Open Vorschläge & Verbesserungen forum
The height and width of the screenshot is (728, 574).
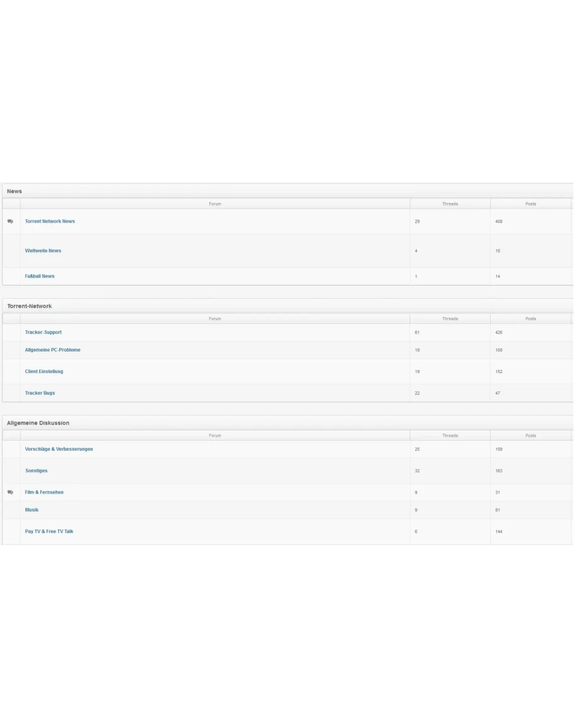point(59,449)
